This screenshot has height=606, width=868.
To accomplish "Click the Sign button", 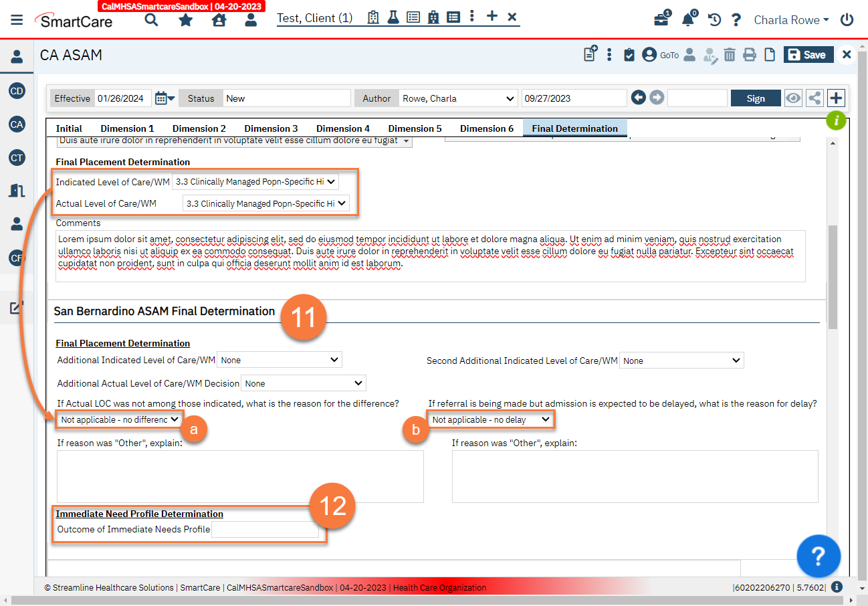I will click(756, 98).
